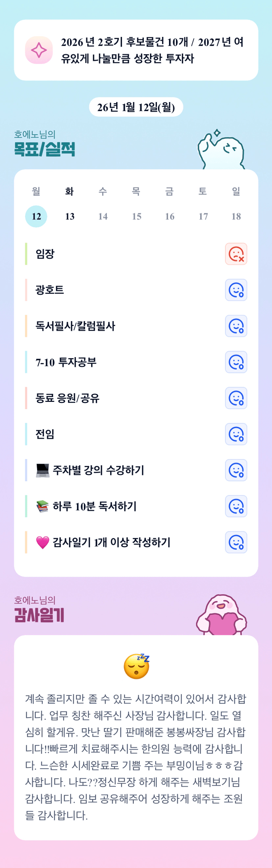Select Sunday the 18th in week calendar

pyautogui.click(x=236, y=216)
